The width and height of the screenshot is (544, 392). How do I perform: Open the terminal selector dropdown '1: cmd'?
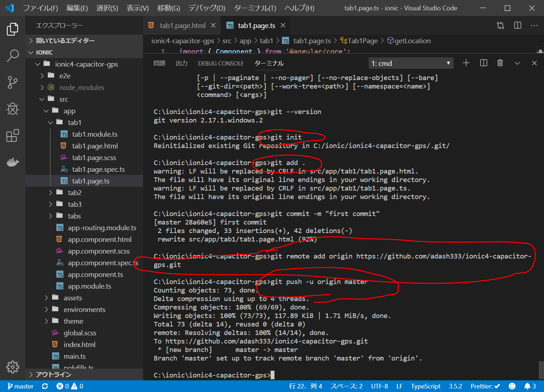pyautogui.click(x=411, y=63)
